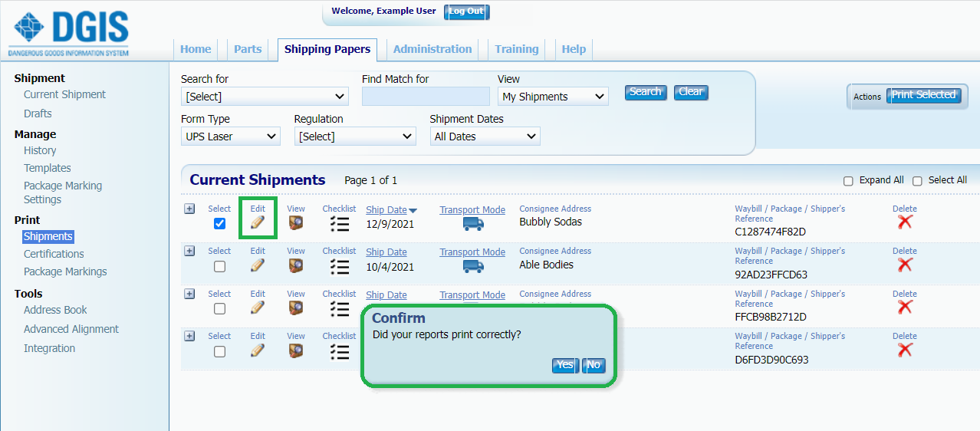Open the Regulation dropdown
This screenshot has width=980, height=431.
pyautogui.click(x=355, y=137)
